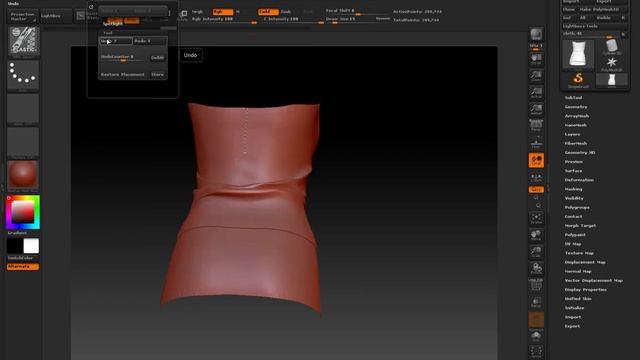Click the Move view icon
The width and height of the screenshot is (640, 360).
[536, 236]
